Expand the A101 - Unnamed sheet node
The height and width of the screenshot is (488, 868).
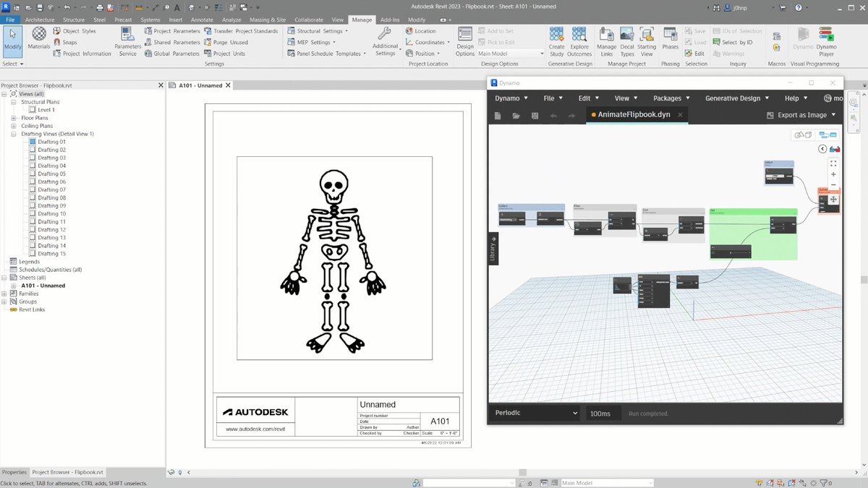pos(14,286)
